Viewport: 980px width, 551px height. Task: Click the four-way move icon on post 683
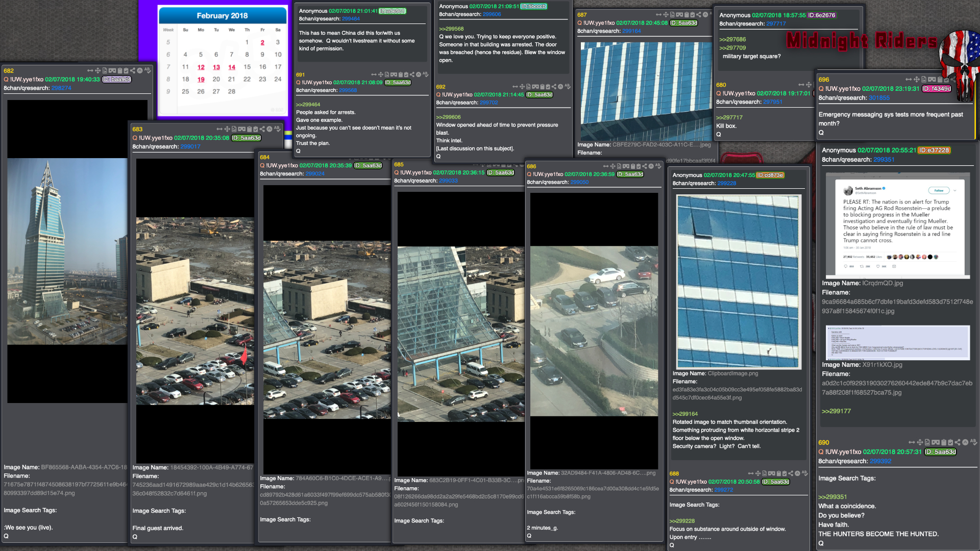coord(227,129)
